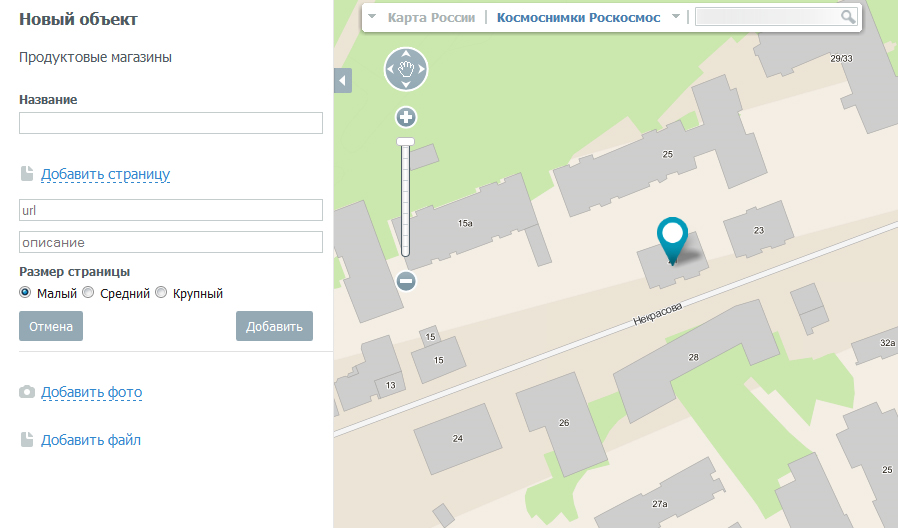Click the camera icon beside Добавить фото
Viewport: 898px width, 528px height.
point(27,392)
